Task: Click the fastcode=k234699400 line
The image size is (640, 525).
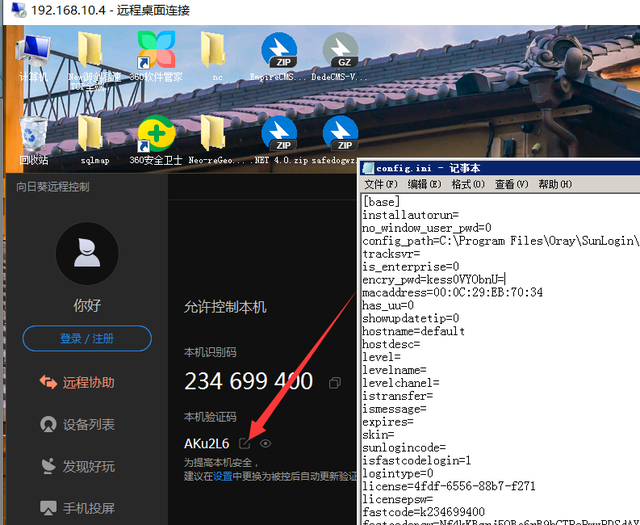Action: coord(424,512)
